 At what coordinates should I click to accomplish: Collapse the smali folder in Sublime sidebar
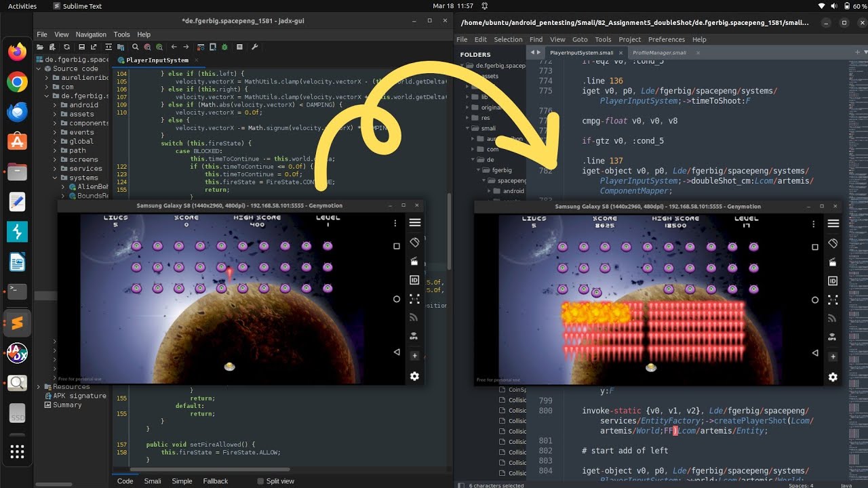point(467,128)
